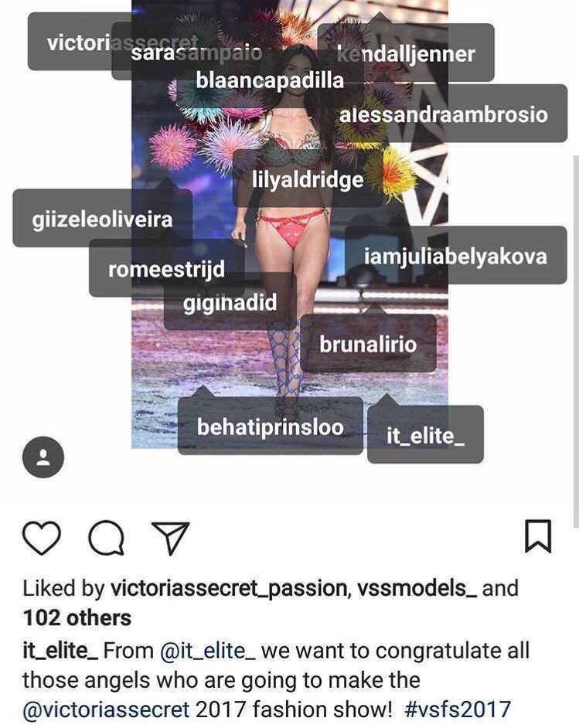View the 102 others who liked
This screenshot has height=728, width=579.
(77, 618)
